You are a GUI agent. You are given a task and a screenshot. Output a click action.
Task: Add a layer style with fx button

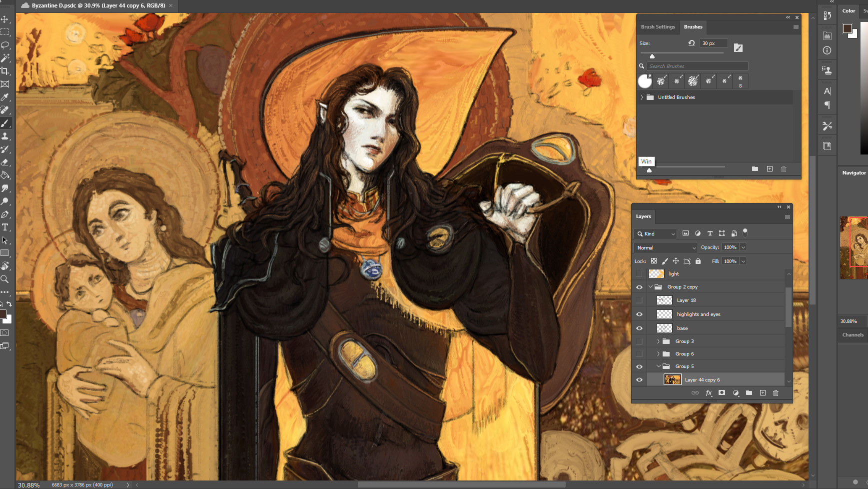click(x=709, y=393)
